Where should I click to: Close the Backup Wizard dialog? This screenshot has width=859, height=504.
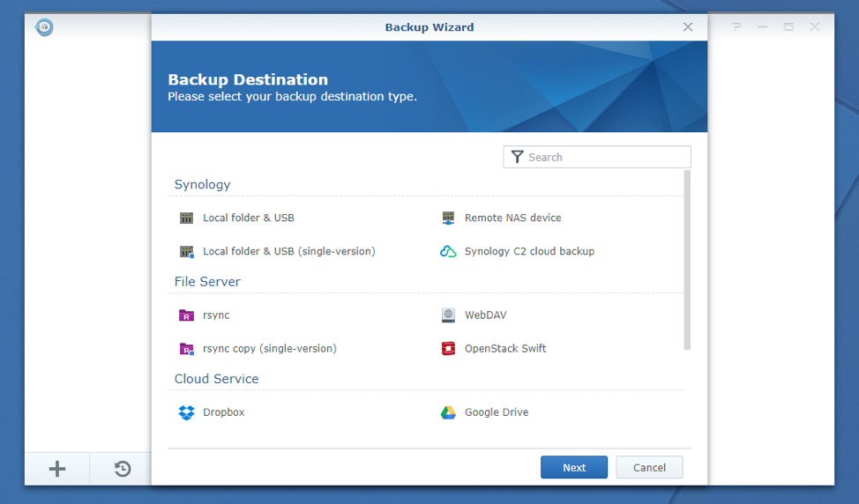pos(688,26)
